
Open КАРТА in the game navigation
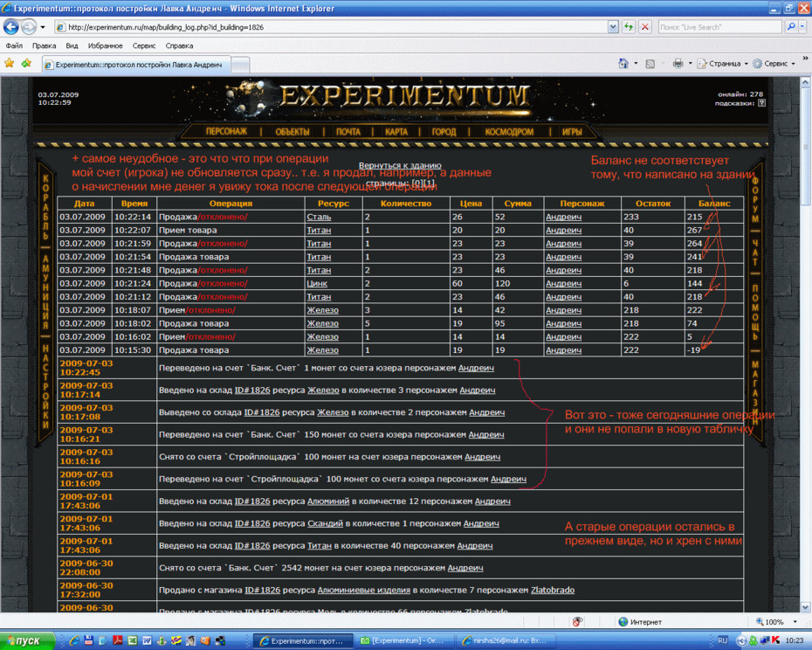(x=396, y=132)
